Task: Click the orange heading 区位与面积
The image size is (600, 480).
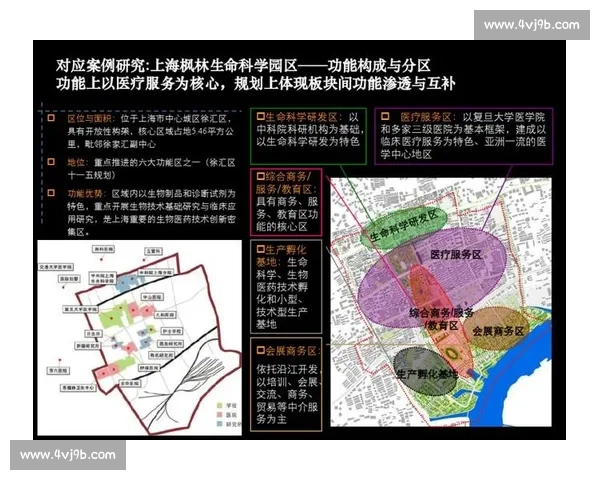Action: click(90, 118)
